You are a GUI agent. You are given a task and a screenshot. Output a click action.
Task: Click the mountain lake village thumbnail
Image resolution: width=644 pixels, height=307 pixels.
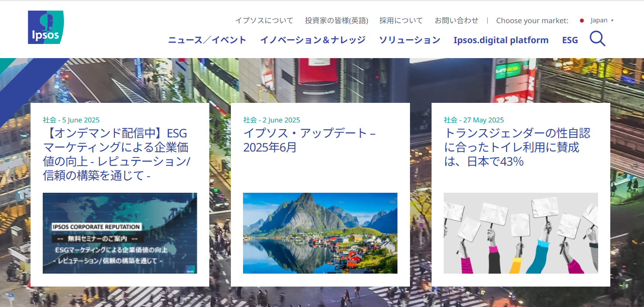click(320, 233)
